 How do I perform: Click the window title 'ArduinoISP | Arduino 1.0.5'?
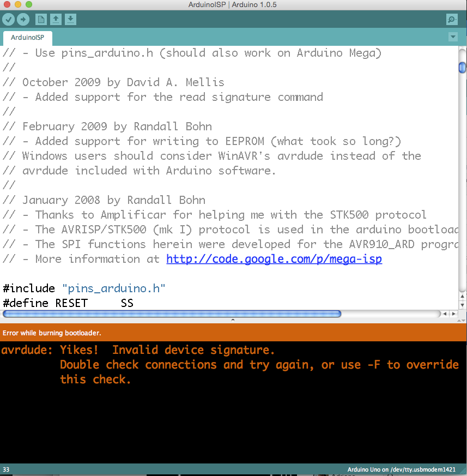(x=233, y=4)
